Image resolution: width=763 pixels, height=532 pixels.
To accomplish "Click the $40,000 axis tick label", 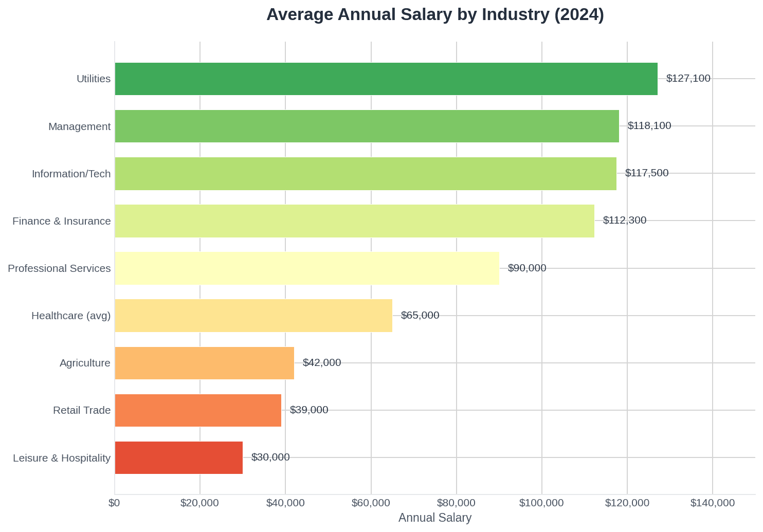I will pos(285,503).
